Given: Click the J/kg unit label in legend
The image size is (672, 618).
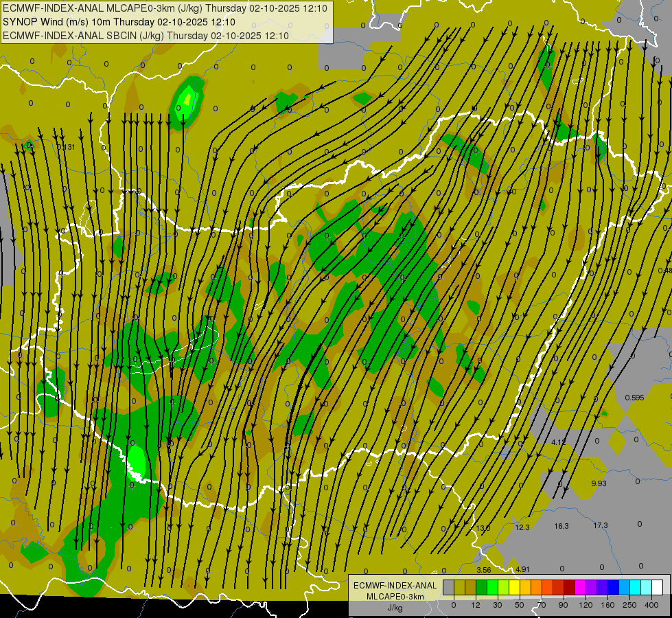Looking at the screenshot, I should click(x=395, y=608).
